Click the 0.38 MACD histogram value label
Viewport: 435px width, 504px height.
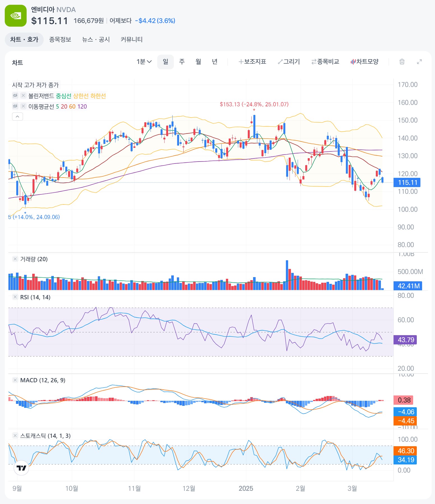[403, 400]
